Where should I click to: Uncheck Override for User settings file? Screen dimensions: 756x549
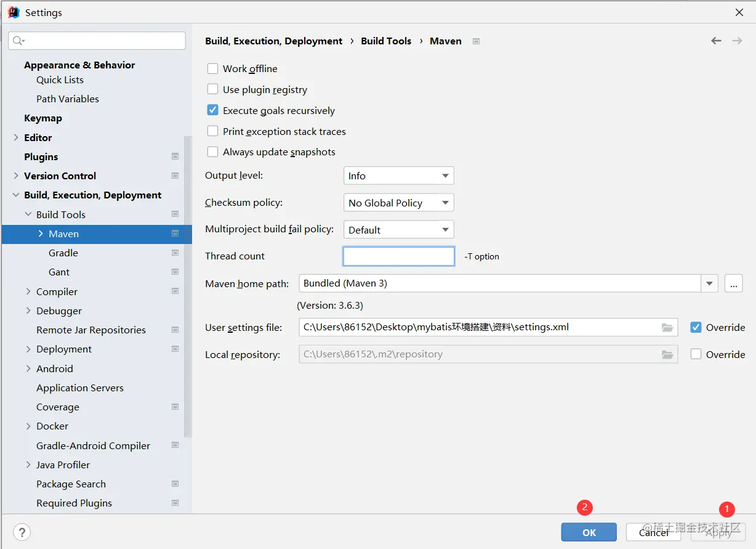(x=696, y=327)
